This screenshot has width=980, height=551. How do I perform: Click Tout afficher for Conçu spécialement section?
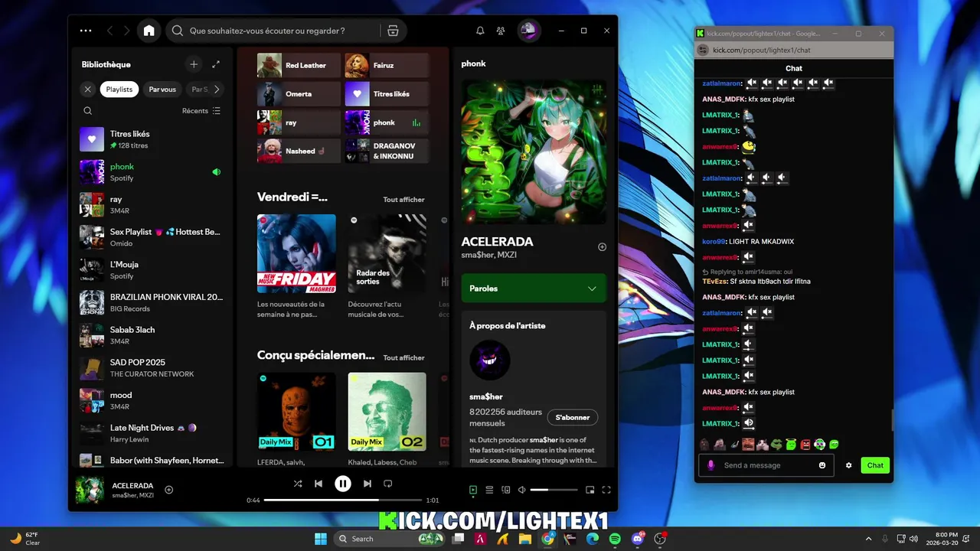(x=403, y=358)
